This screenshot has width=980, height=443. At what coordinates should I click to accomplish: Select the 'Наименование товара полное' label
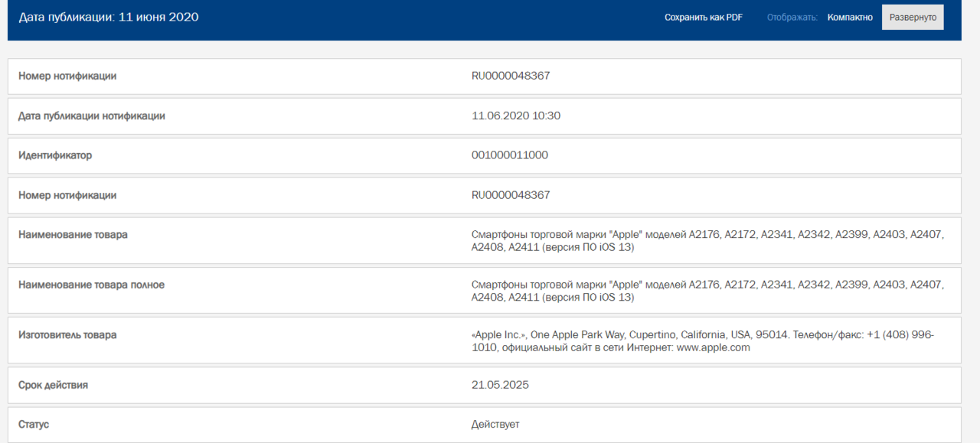point(91,285)
